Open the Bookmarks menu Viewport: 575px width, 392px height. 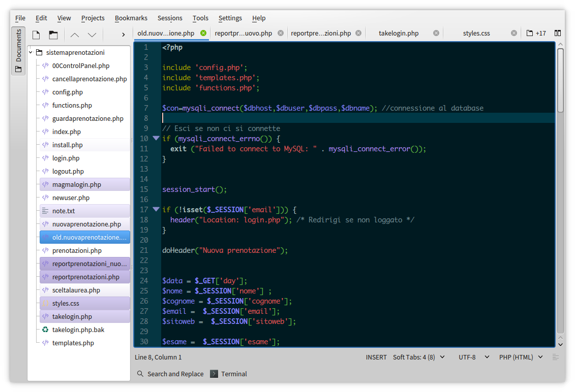[x=131, y=18]
